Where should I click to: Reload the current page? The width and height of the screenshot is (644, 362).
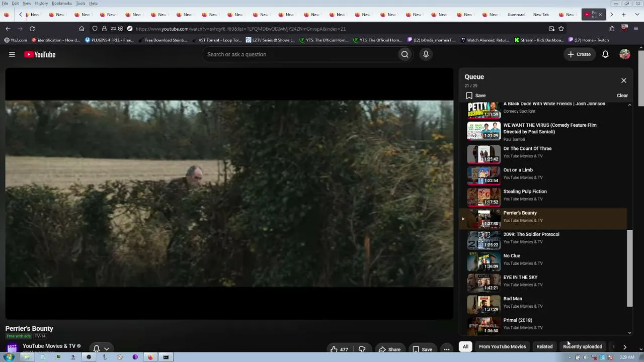pos(32,29)
